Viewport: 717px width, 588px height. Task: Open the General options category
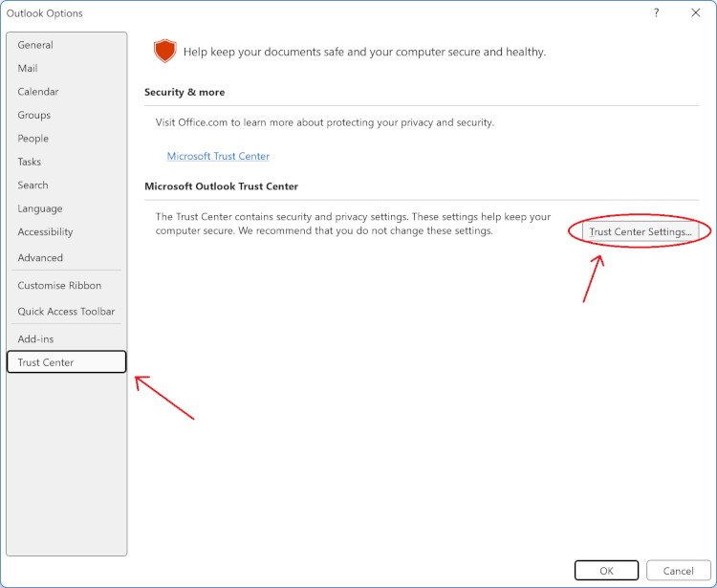point(66,45)
